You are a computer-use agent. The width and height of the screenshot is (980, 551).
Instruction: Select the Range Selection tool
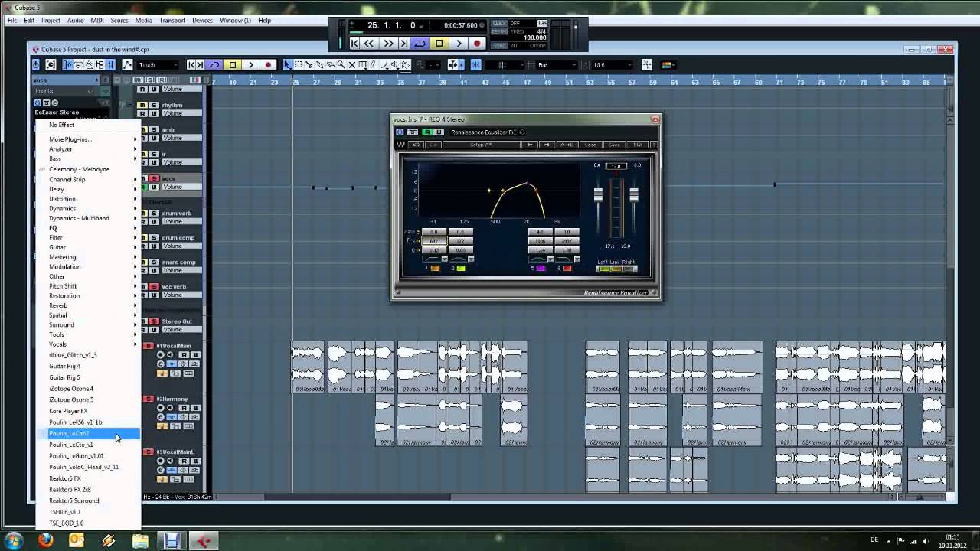coord(298,65)
